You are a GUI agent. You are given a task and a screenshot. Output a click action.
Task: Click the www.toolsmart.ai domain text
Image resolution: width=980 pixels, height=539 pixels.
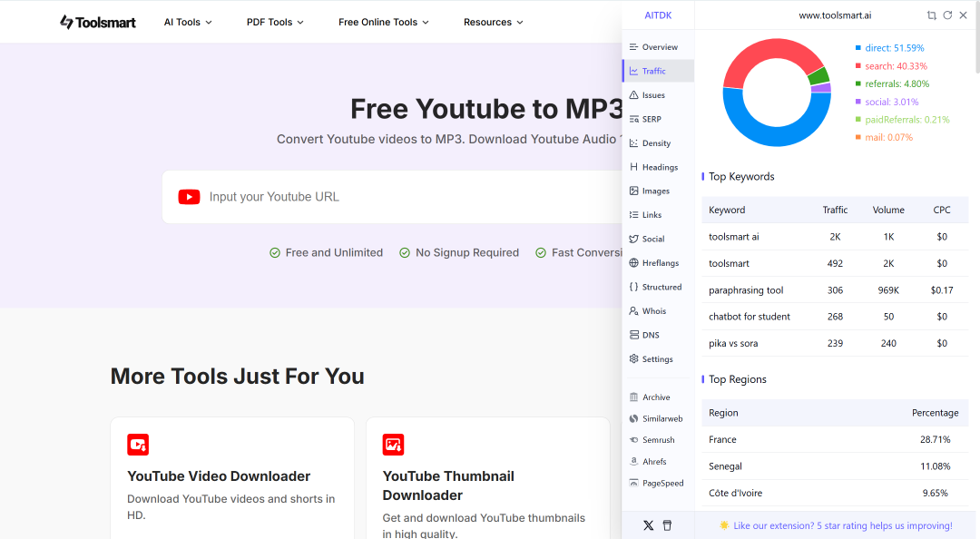pos(835,15)
